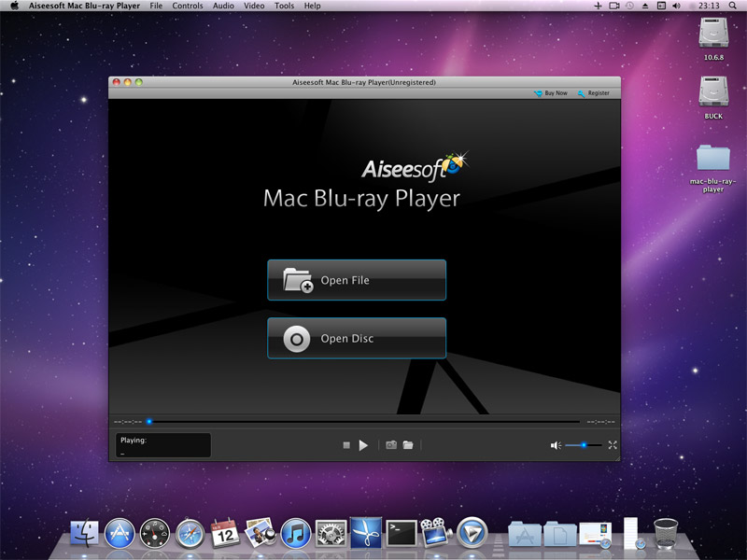Click the Register link
The width and height of the screenshot is (747, 560).
point(594,93)
